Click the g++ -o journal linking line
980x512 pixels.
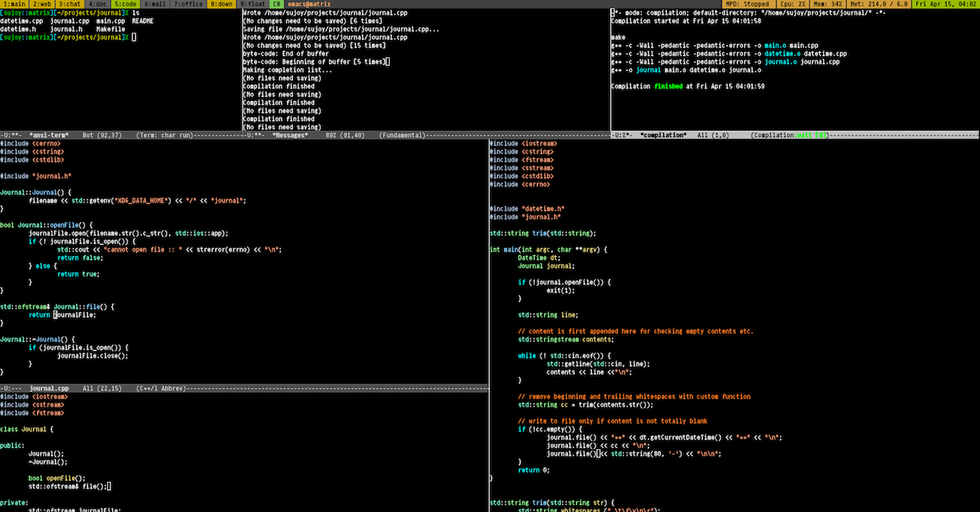687,69
